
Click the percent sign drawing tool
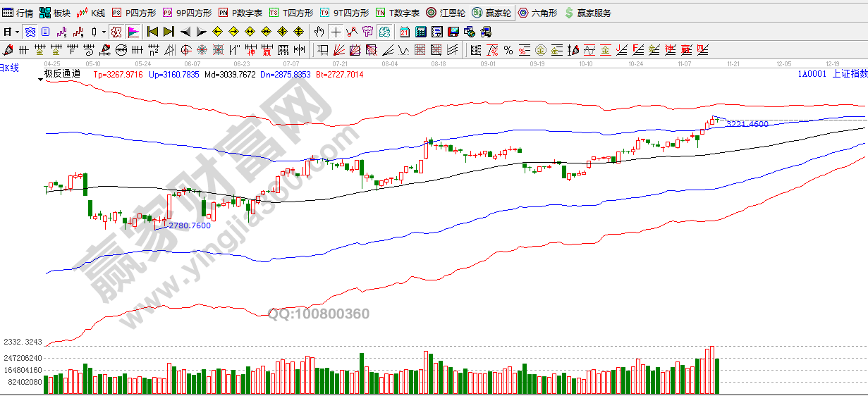(508, 50)
